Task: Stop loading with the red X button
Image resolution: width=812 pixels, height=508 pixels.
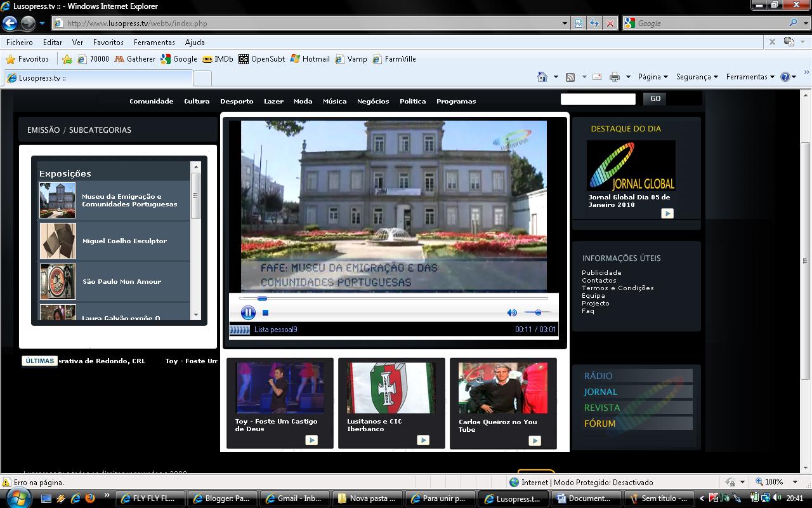Action: [x=610, y=23]
